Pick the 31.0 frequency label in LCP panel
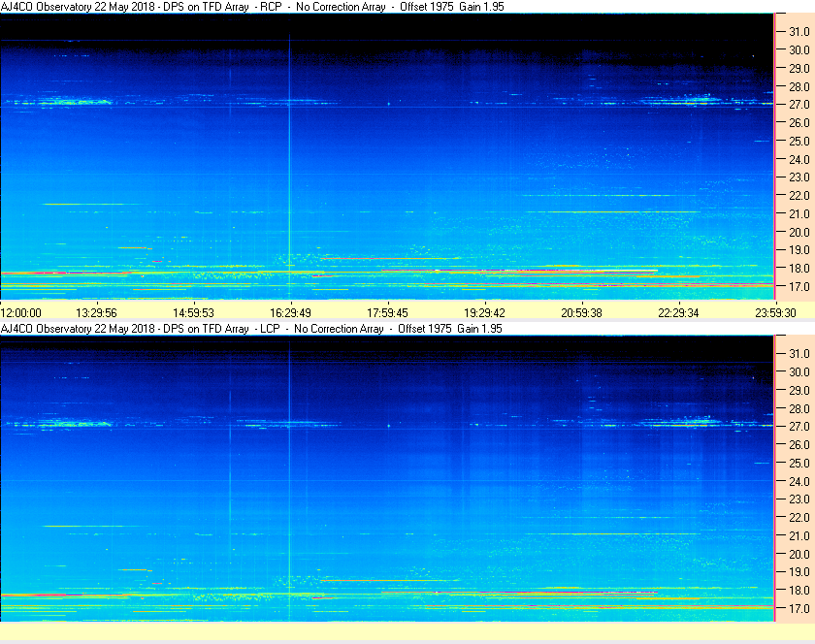The height and width of the screenshot is (644, 815). click(x=799, y=353)
